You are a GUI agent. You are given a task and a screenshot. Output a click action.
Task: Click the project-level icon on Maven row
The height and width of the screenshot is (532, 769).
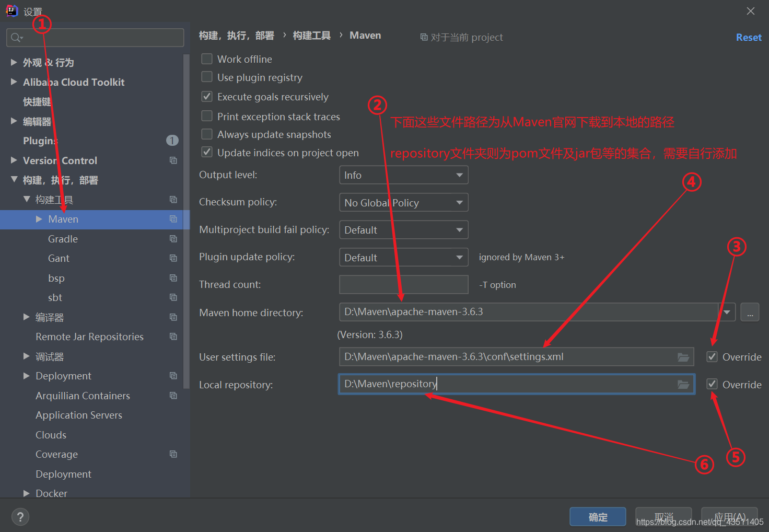point(173,219)
